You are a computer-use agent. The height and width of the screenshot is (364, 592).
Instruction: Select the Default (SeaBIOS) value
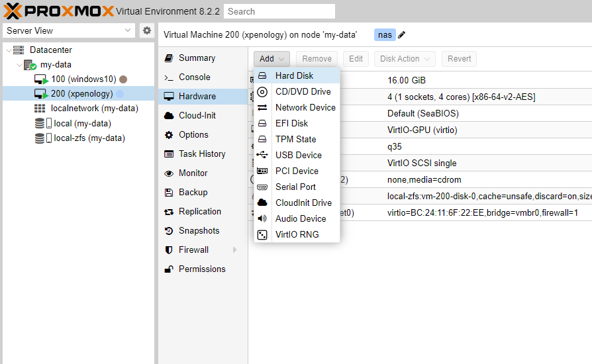pyautogui.click(x=423, y=114)
